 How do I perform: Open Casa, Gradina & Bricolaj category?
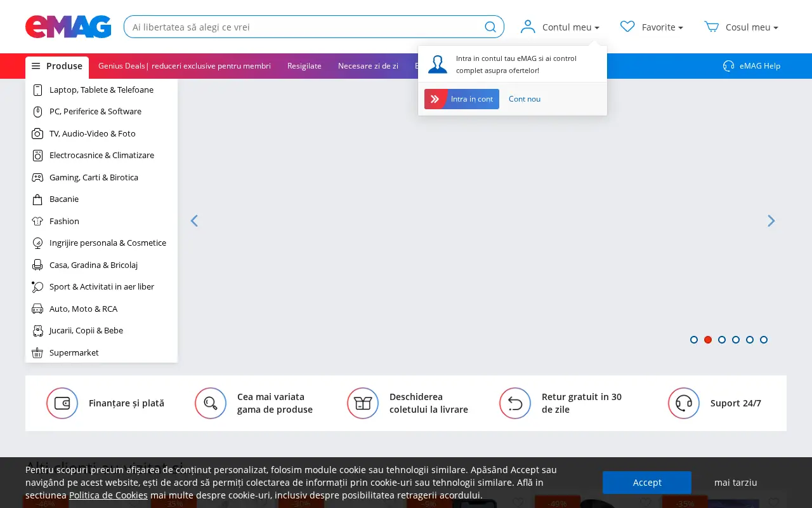pyautogui.click(x=101, y=265)
